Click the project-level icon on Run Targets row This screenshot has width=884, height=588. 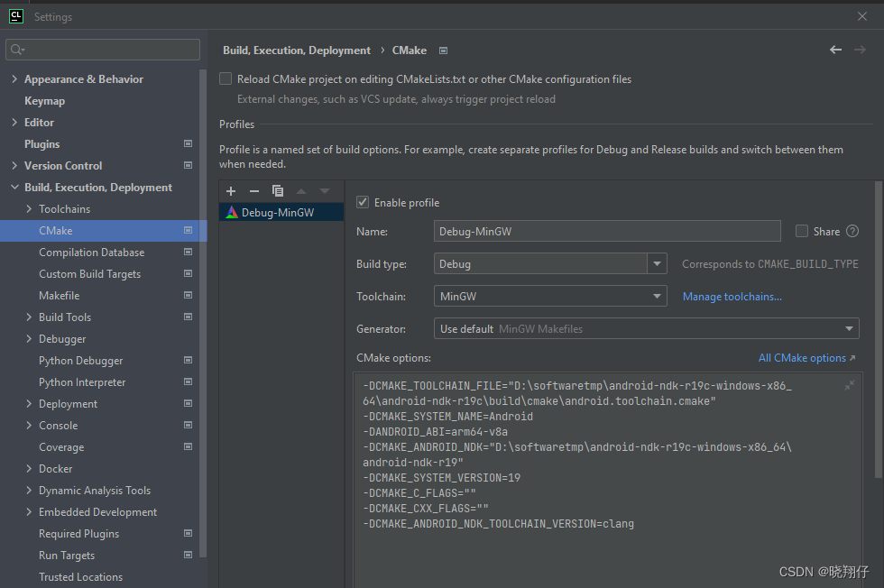(x=189, y=555)
